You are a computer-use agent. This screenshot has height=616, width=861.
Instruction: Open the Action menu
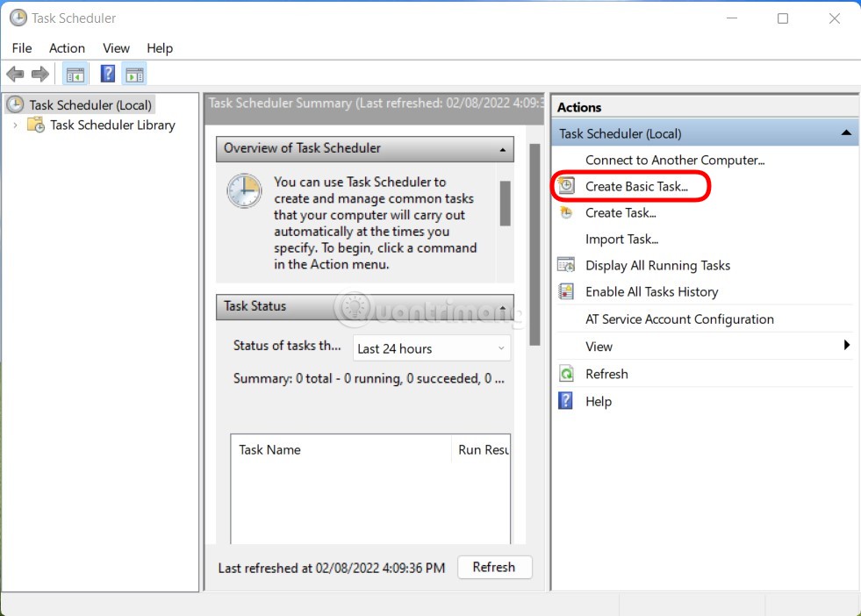67,48
